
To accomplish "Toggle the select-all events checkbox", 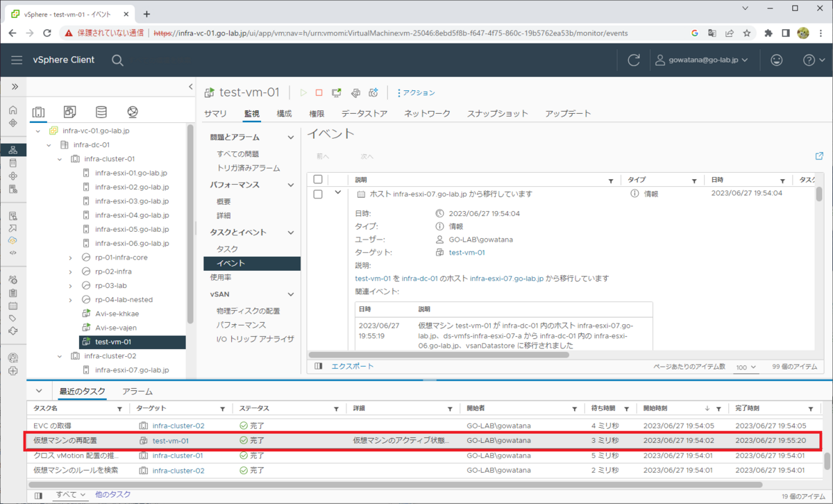I will click(x=318, y=180).
